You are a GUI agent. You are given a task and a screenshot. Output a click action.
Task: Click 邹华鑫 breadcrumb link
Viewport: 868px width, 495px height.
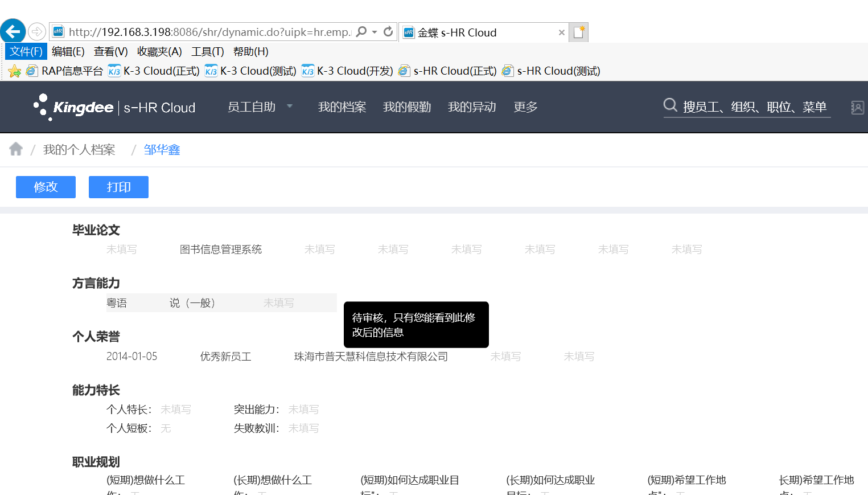pyautogui.click(x=162, y=149)
